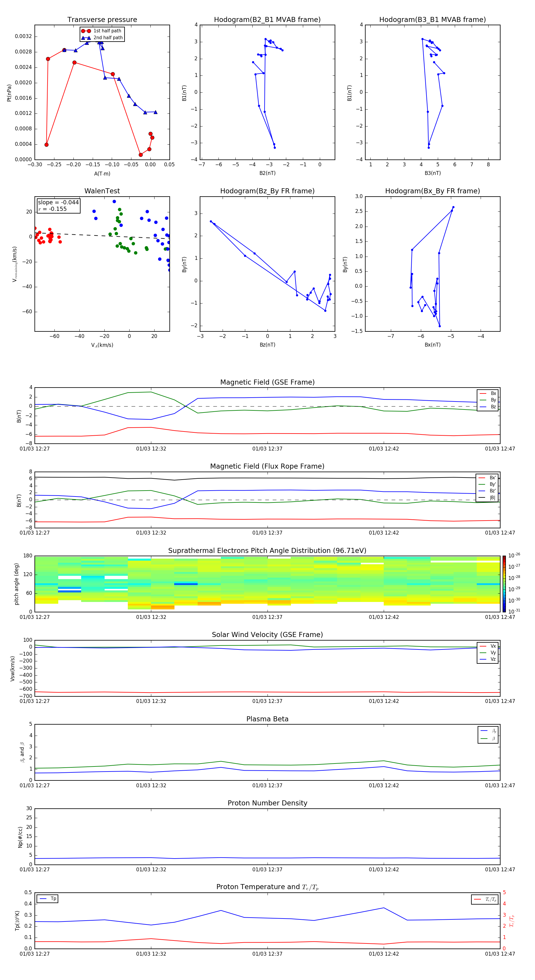This screenshot has width=535, height=980.
Task: Click Bx' legend entry in Flux Rope plot
Action: (x=487, y=478)
